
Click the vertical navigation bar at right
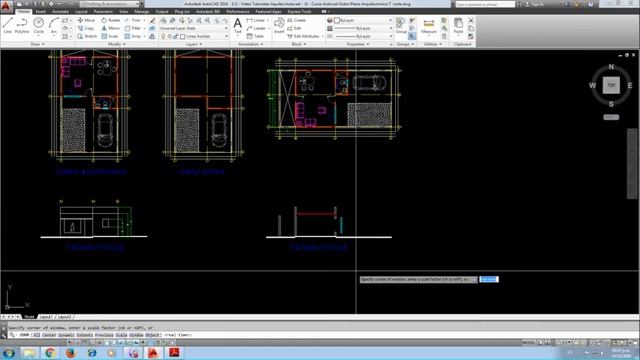632,164
